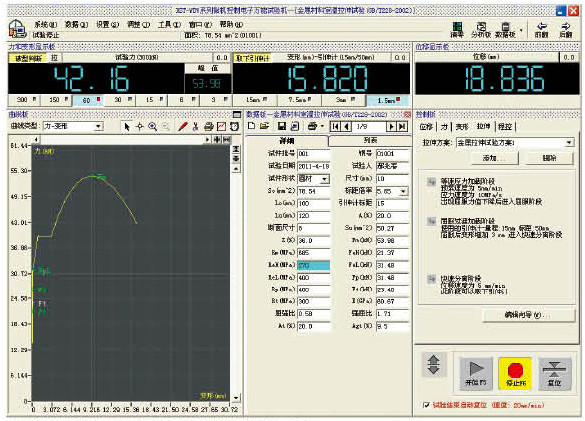Viewport: 585px width, 421px height.
Task: Click the horizontal scrollbar above the curve graph
Action: tap(122, 139)
